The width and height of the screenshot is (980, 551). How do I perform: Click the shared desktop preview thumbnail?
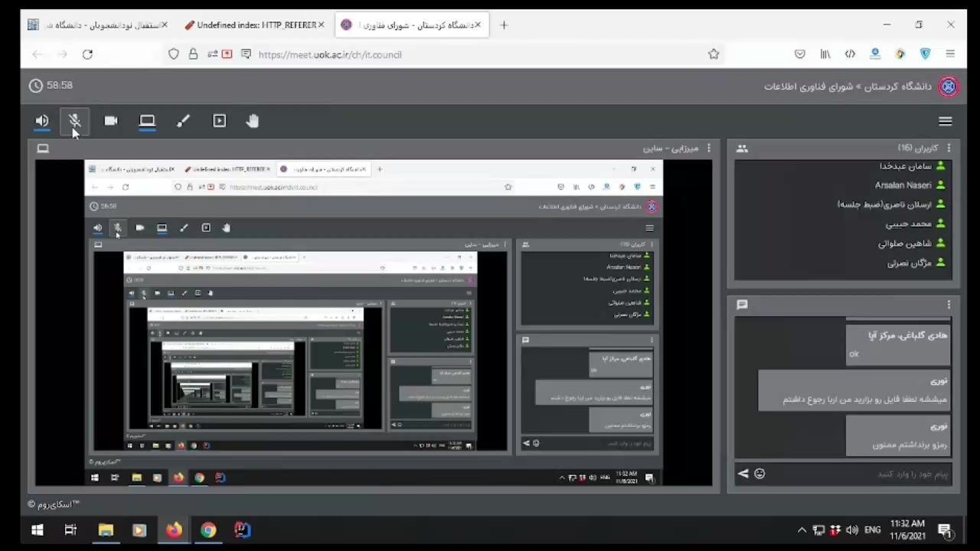coord(374,323)
